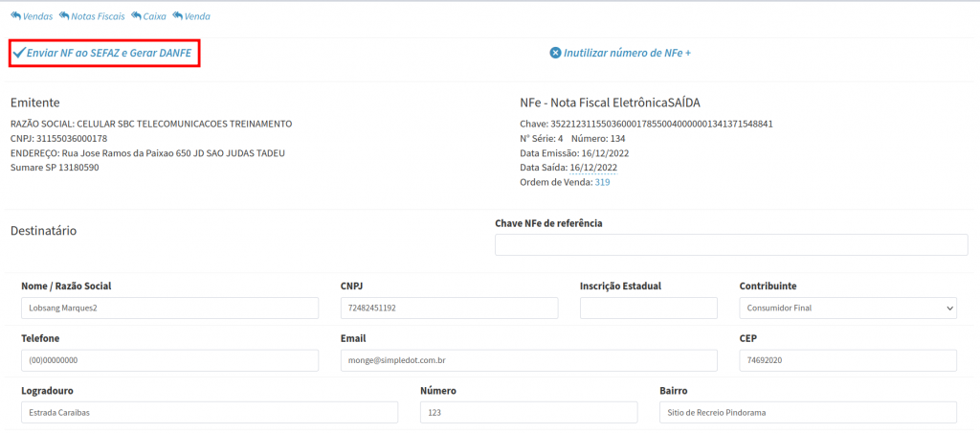
Task: Select the CNPJ input field
Action: (449, 308)
